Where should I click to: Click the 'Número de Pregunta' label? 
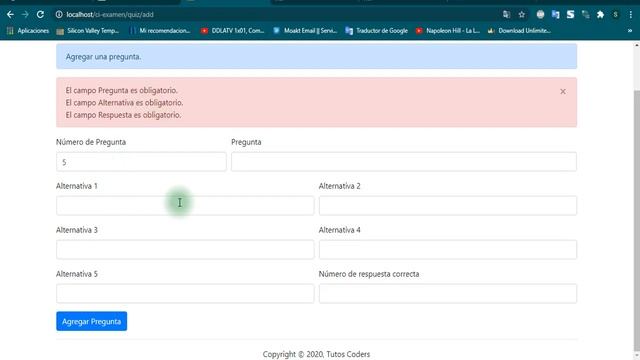[91, 142]
